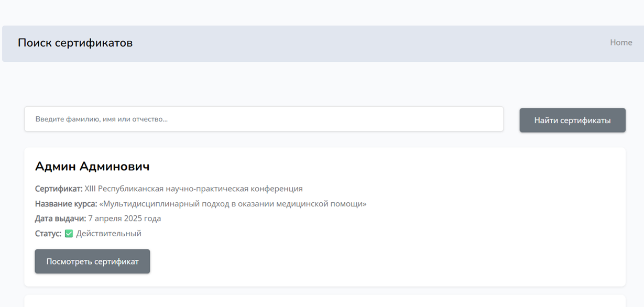
Task: Click the Статус: label
Action: pyautogui.click(x=48, y=234)
